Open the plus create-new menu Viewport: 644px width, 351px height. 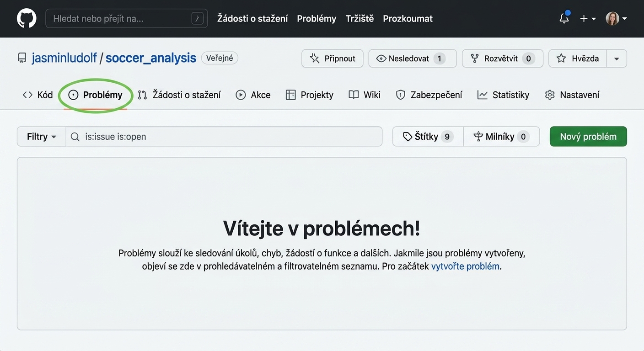[x=588, y=19]
